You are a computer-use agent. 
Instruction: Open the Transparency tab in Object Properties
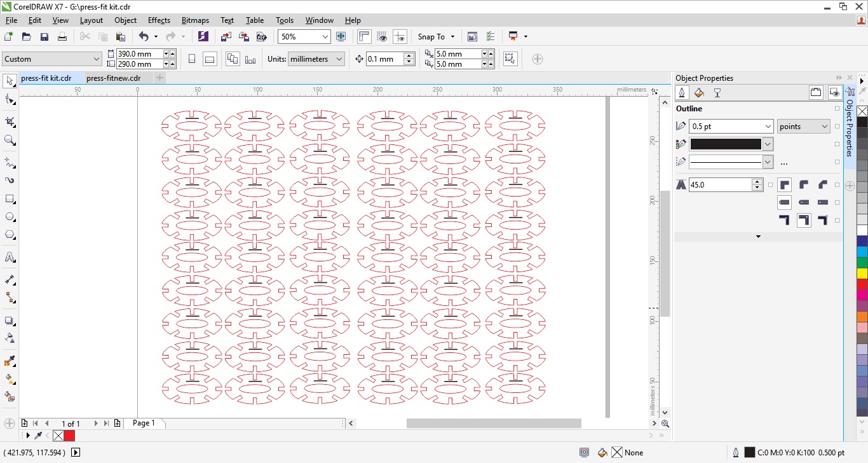[x=717, y=93]
